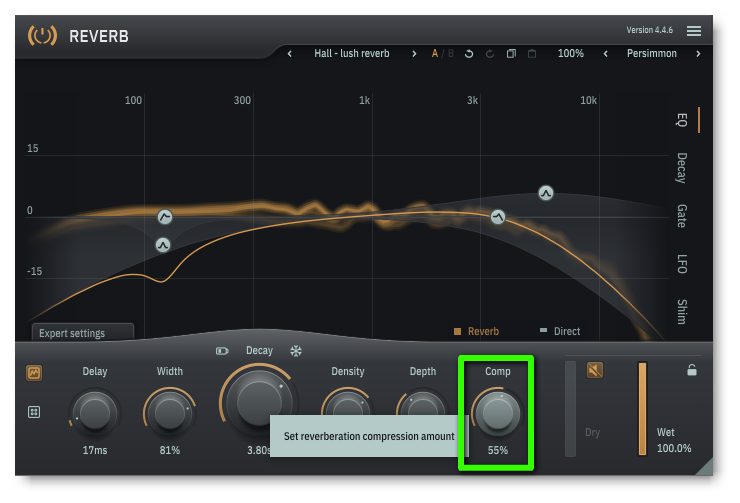Copy settings with the copy icon
The height and width of the screenshot is (503, 740).
tap(511, 54)
